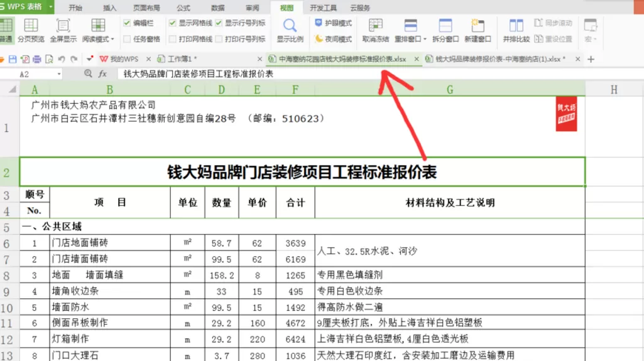Image resolution: width=644 pixels, height=361 pixels.
Task: Select cell with 专用黑色填缝剂
Action: point(450,275)
